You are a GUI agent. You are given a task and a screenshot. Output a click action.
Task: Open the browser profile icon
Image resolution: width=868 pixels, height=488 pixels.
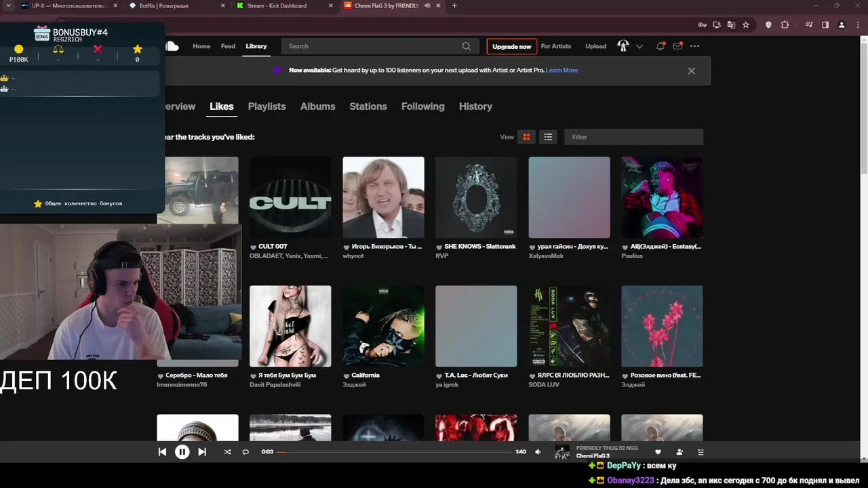point(842,25)
